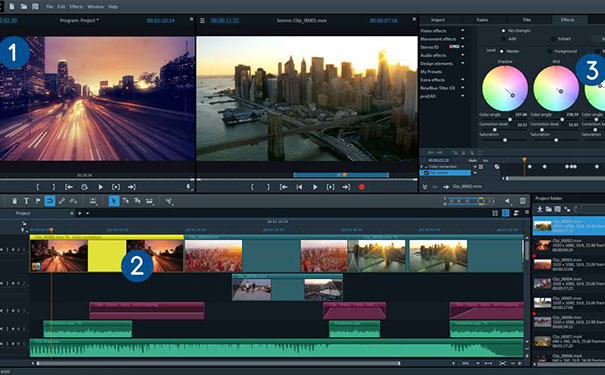Click the timeline horizontal scrollbar

pyautogui.click(x=218, y=363)
